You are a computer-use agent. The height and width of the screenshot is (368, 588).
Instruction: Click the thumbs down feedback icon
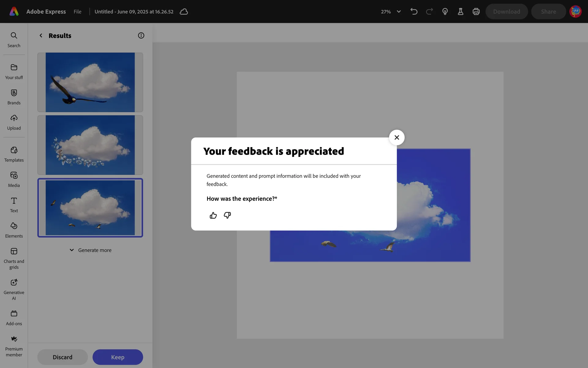227,215
